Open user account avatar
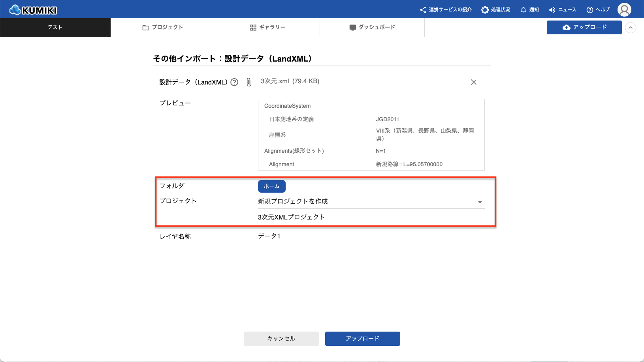The height and width of the screenshot is (362, 644). tap(624, 10)
